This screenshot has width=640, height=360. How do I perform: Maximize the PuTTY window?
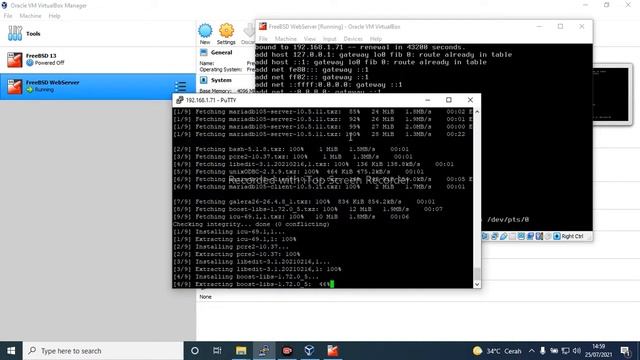point(449,100)
